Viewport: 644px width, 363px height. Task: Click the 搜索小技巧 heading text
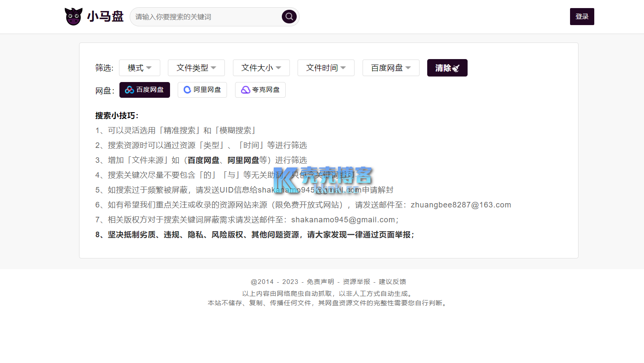tap(116, 116)
